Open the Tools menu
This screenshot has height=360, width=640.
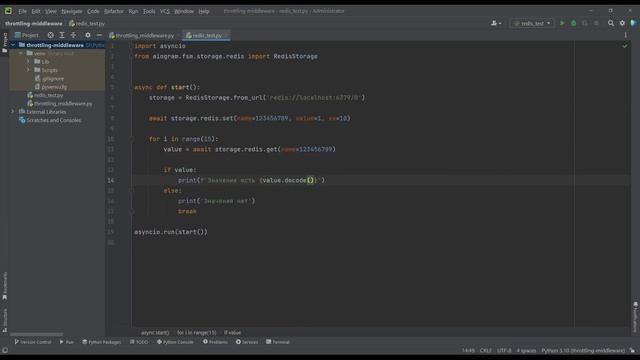pyautogui.click(x=149, y=11)
